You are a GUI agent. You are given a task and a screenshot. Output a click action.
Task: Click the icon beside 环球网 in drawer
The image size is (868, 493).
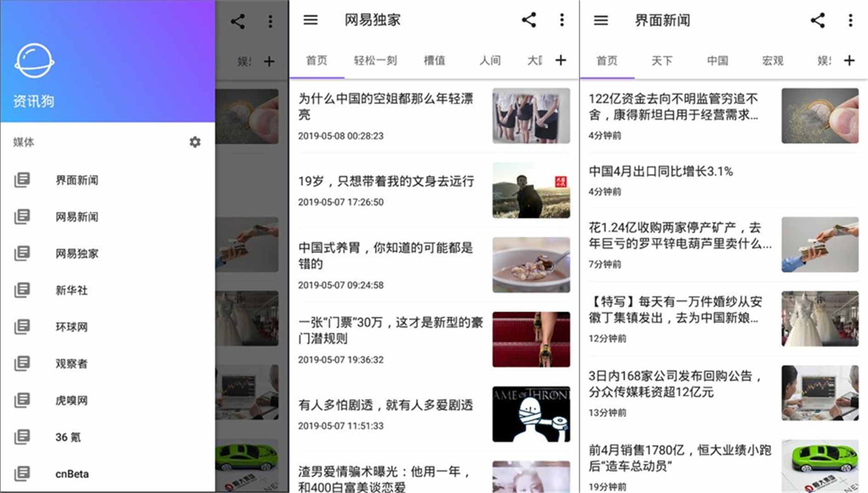22,327
